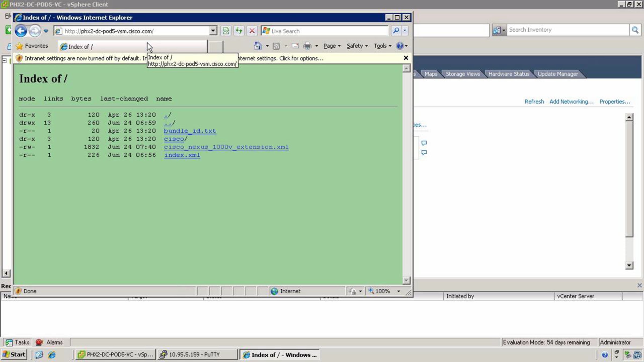Open the Safety menu
This screenshot has height=362, width=644.
357,46
